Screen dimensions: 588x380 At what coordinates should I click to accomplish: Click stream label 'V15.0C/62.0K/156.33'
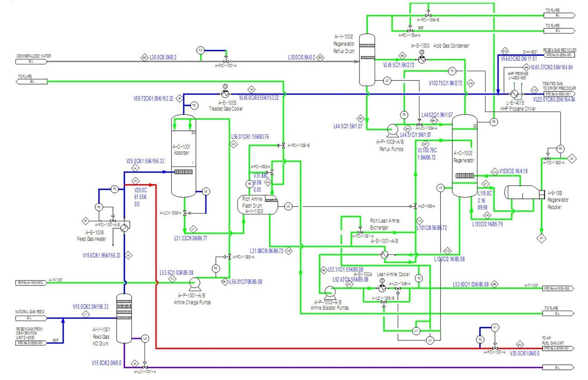pos(91,306)
